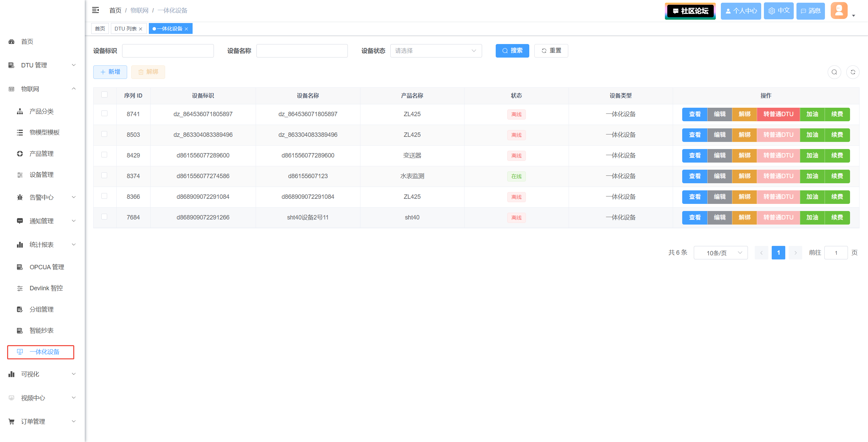The image size is (868, 442).
Task: Close the 一体化设备 tab
Action: (x=186, y=29)
